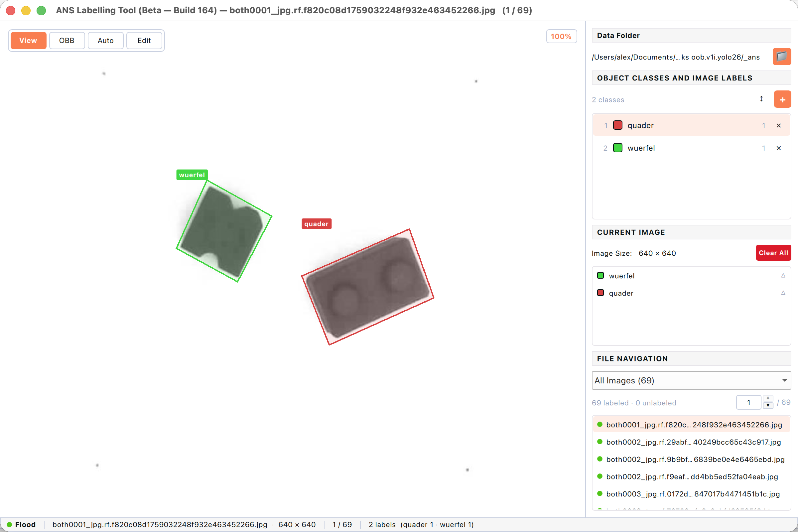The height and width of the screenshot is (532, 798).
Task: Click the data folder path text
Action: point(676,57)
